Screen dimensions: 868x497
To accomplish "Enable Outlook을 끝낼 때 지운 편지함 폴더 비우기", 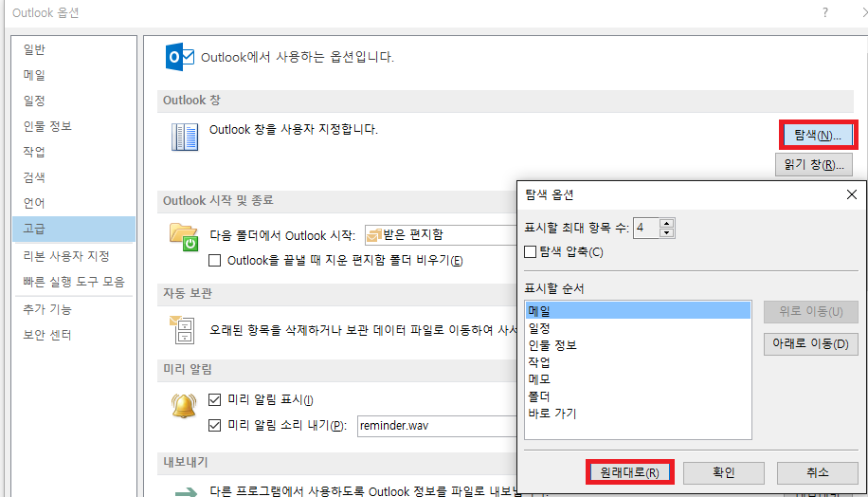I will point(215,261).
